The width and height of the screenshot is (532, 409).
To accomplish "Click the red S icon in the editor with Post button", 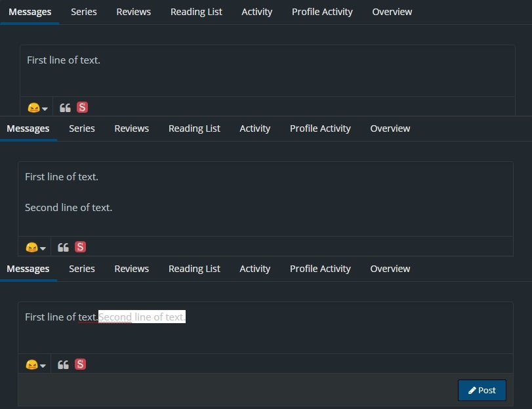I will point(80,364).
